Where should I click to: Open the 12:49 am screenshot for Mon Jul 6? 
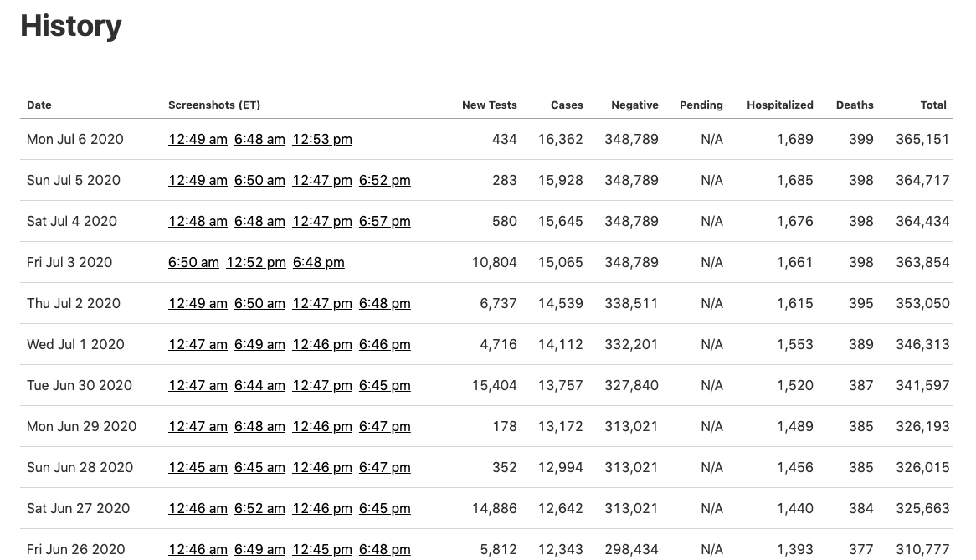(198, 140)
